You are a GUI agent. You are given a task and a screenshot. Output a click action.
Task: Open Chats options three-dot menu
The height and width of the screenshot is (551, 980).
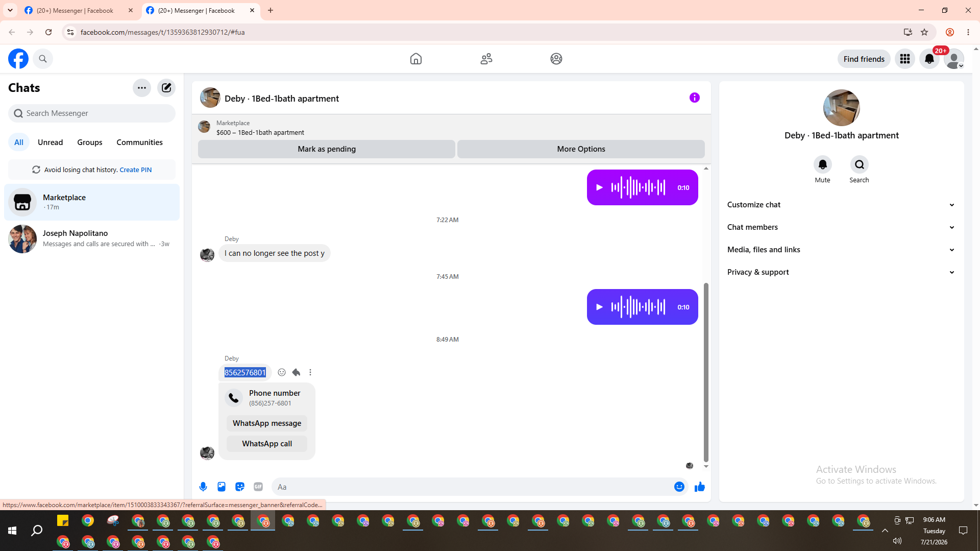142,88
